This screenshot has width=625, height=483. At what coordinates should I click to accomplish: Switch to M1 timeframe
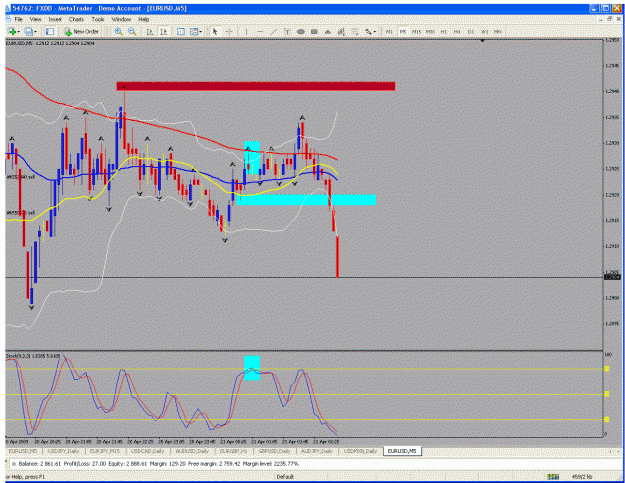pos(389,31)
